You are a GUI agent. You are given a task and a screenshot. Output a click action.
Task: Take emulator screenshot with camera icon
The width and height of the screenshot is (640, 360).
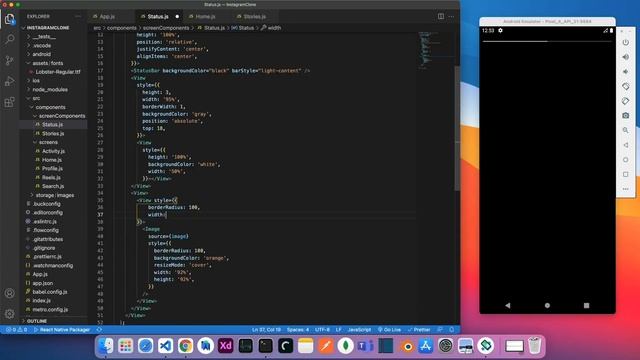625,116
